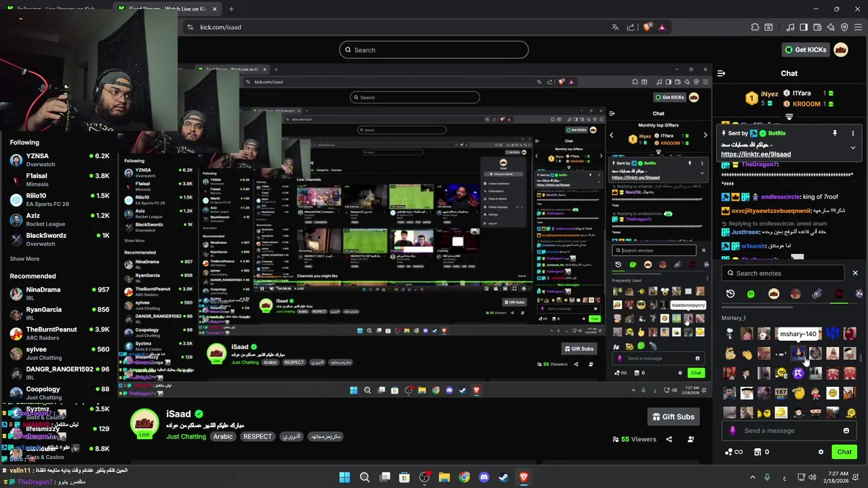Open a new browser tab with plus
Viewport: 868px width, 488px height.
231,9
